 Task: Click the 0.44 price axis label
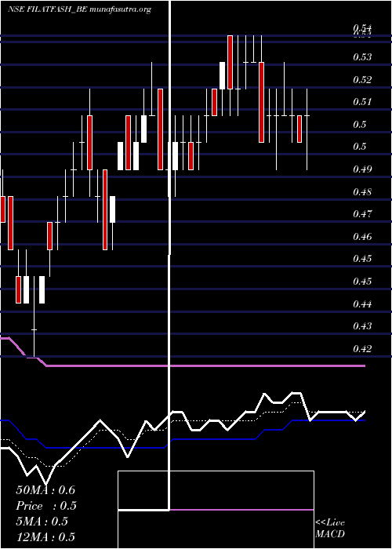point(362,304)
